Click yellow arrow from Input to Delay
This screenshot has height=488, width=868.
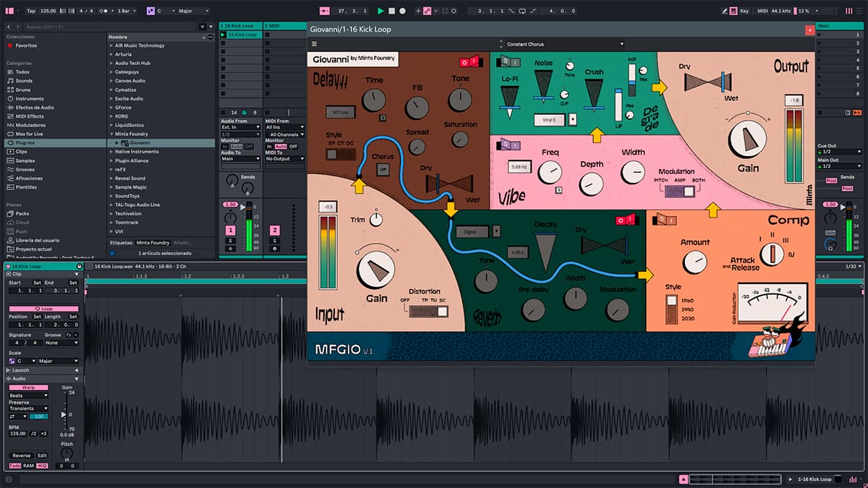(358, 185)
